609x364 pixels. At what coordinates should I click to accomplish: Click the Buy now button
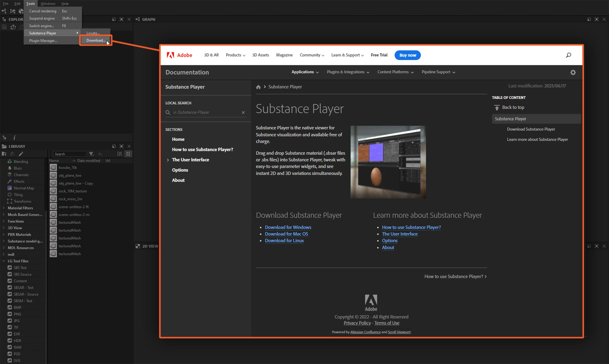click(x=407, y=55)
